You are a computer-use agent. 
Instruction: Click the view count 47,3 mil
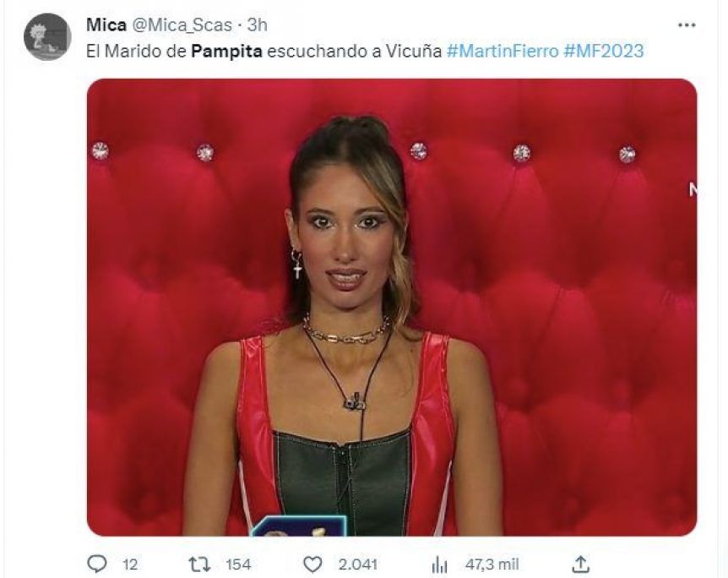point(492,564)
